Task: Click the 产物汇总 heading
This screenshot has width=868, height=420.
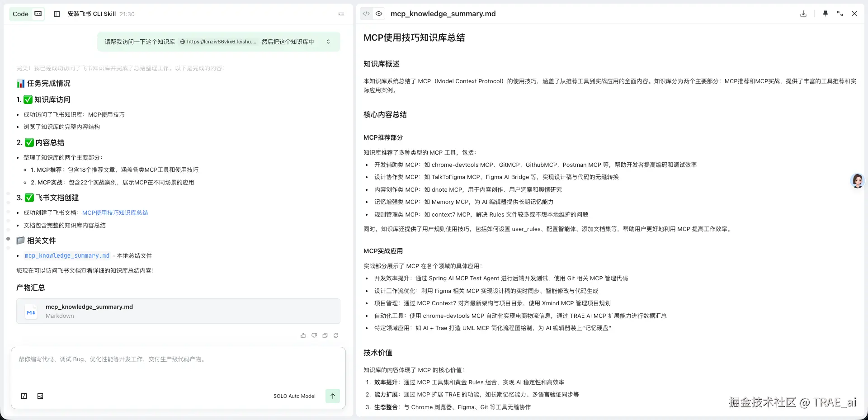Action: click(x=31, y=288)
